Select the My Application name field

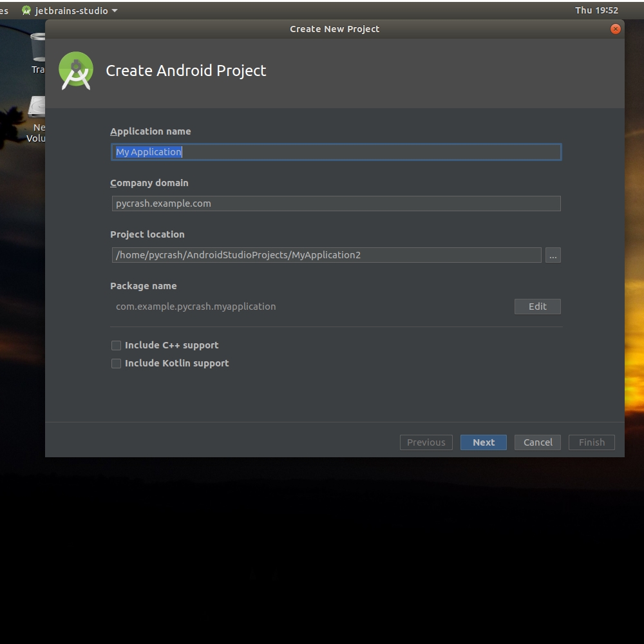336,151
